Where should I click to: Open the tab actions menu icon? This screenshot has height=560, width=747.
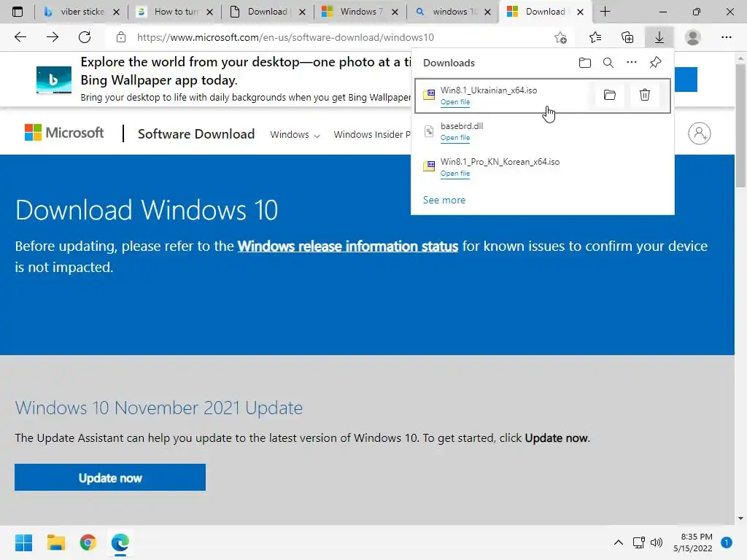click(18, 12)
